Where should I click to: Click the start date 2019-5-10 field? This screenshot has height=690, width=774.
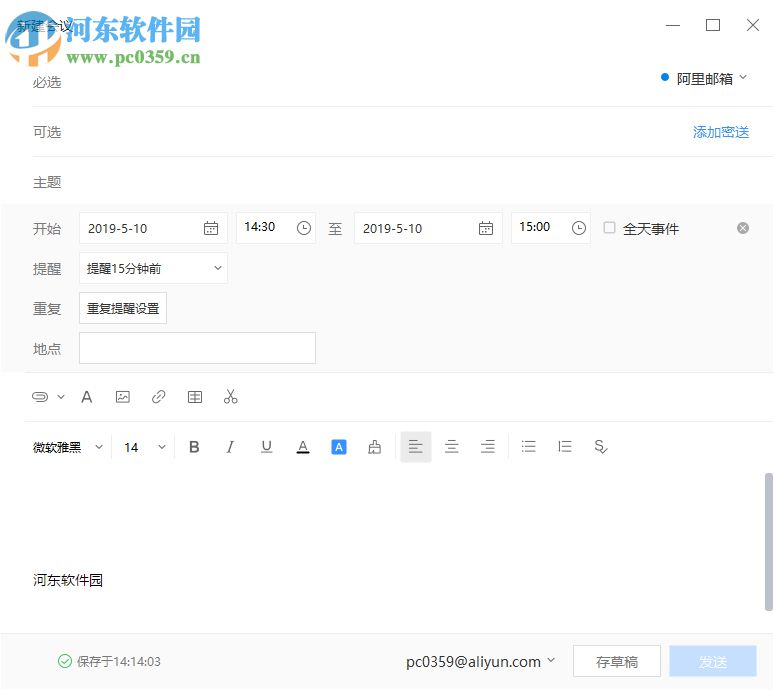click(154, 228)
